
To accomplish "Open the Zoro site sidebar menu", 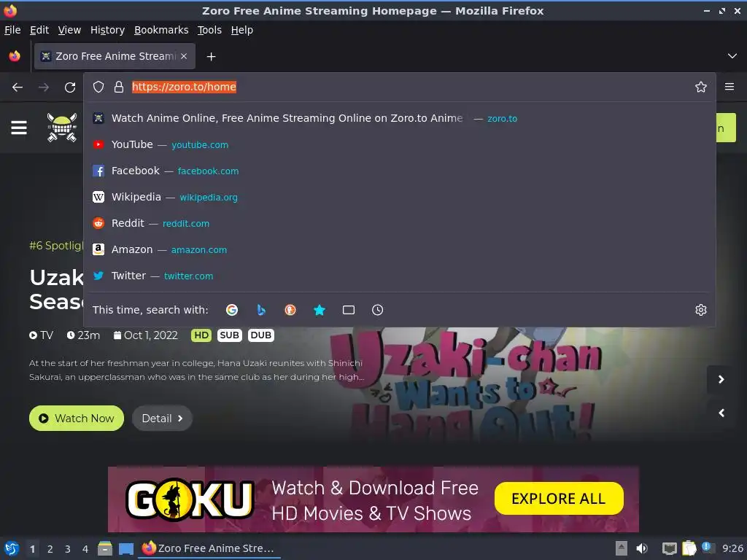I will 19,128.
